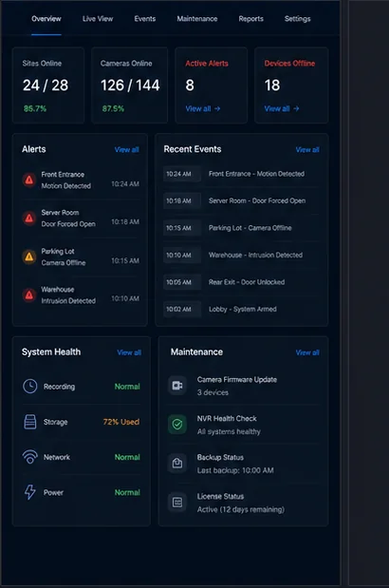Click the Active Alerts count 8
Screen dimensions: 389x588
190,85
